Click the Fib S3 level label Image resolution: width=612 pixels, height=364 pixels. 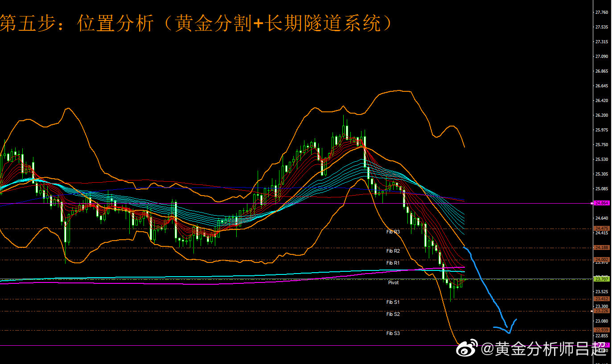coord(393,333)
